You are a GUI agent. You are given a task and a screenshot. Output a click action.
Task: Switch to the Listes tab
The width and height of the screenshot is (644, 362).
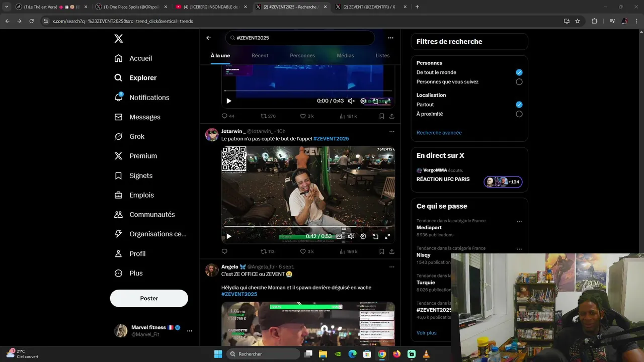point(382,56)
